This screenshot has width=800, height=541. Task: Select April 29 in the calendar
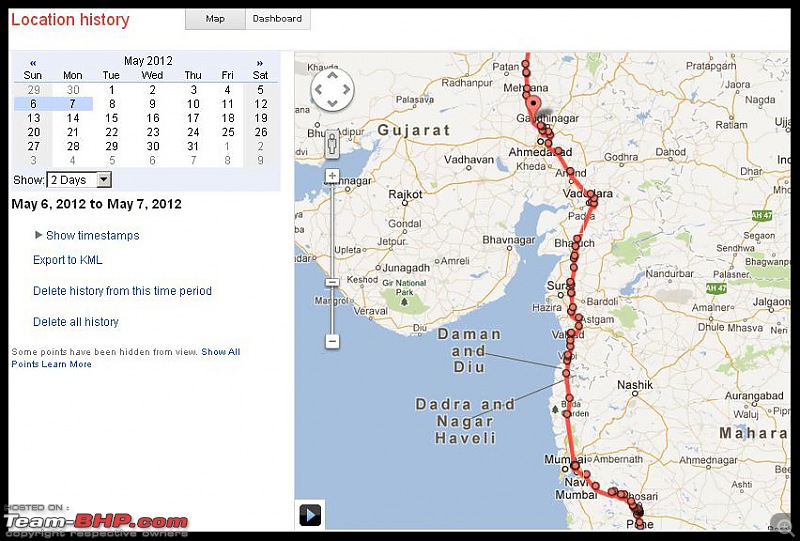[34, 90]
